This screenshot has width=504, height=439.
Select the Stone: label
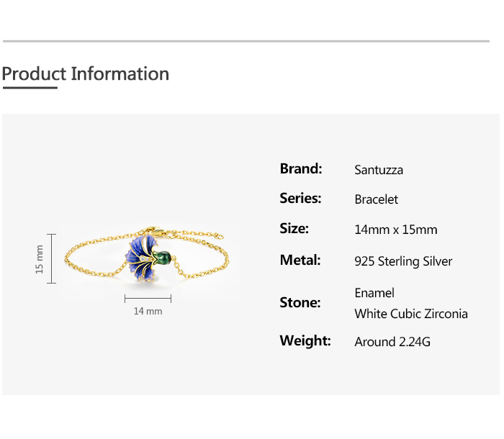(x=300, y=302)
